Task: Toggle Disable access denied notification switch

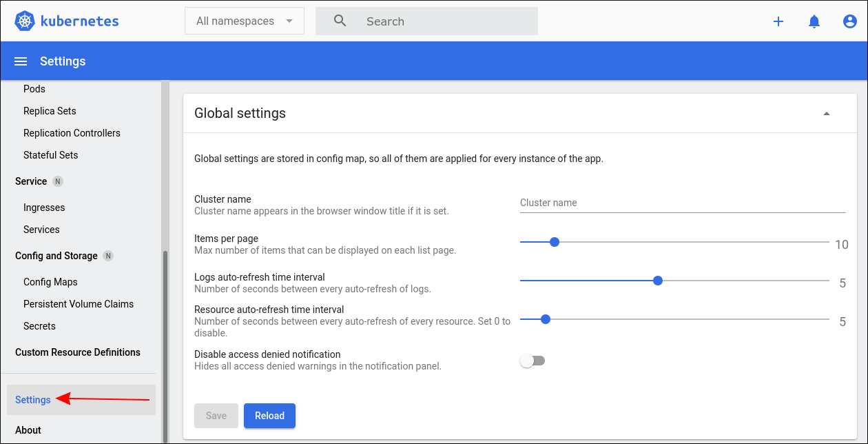Action: click(x=533, y=361)
